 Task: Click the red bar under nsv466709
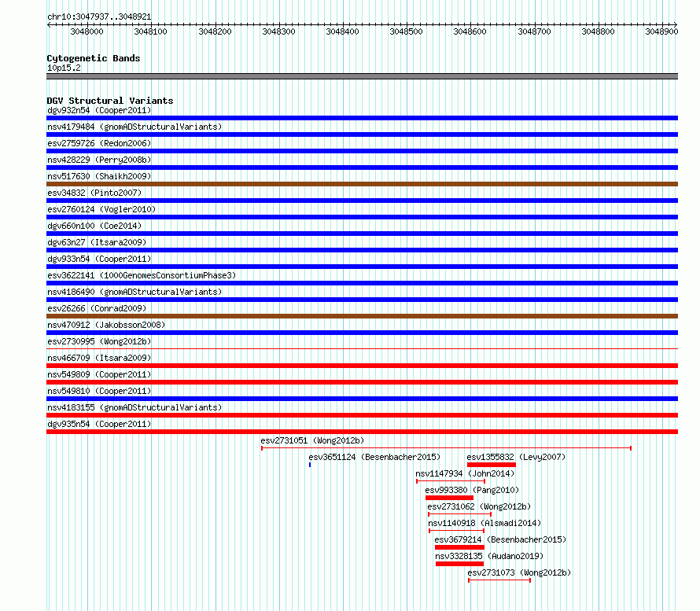(362, 366)
